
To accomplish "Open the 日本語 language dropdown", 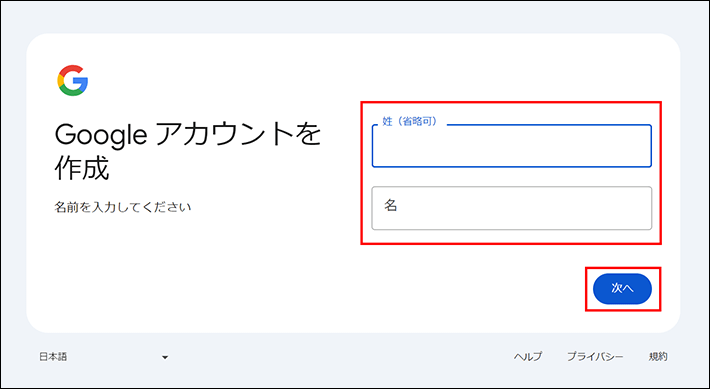I will [x=104, y=357].
